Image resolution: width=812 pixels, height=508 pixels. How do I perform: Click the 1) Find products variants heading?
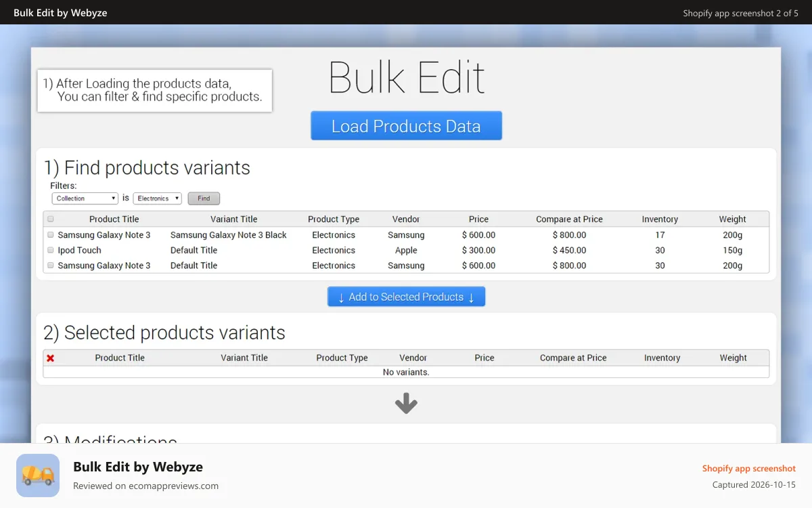tap(147, 167)
